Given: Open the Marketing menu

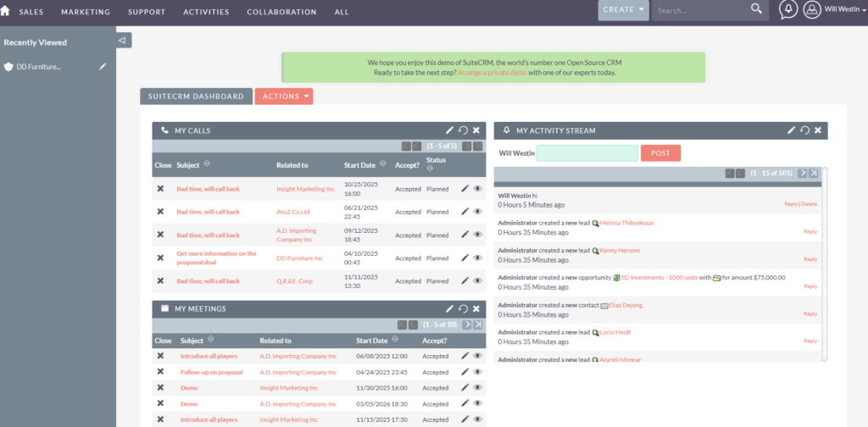Looking at the screenshot, I should pos(86,12).
